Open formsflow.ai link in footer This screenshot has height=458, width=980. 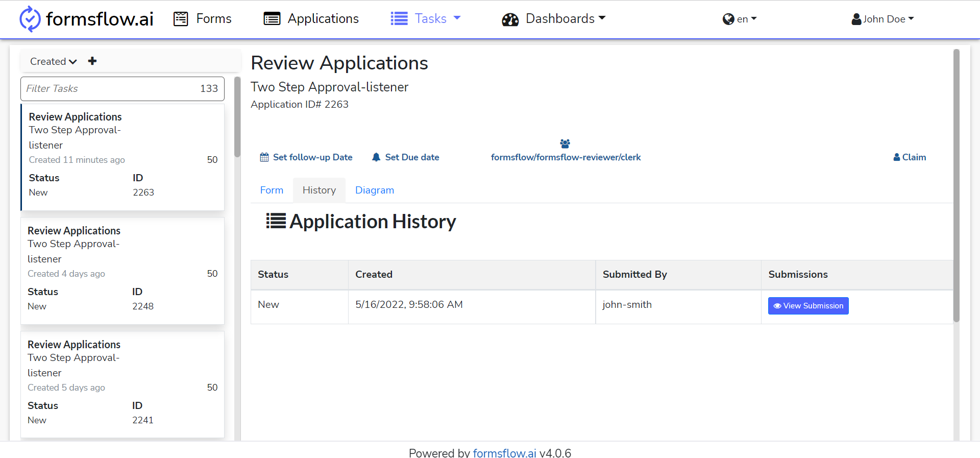(504, 452)
